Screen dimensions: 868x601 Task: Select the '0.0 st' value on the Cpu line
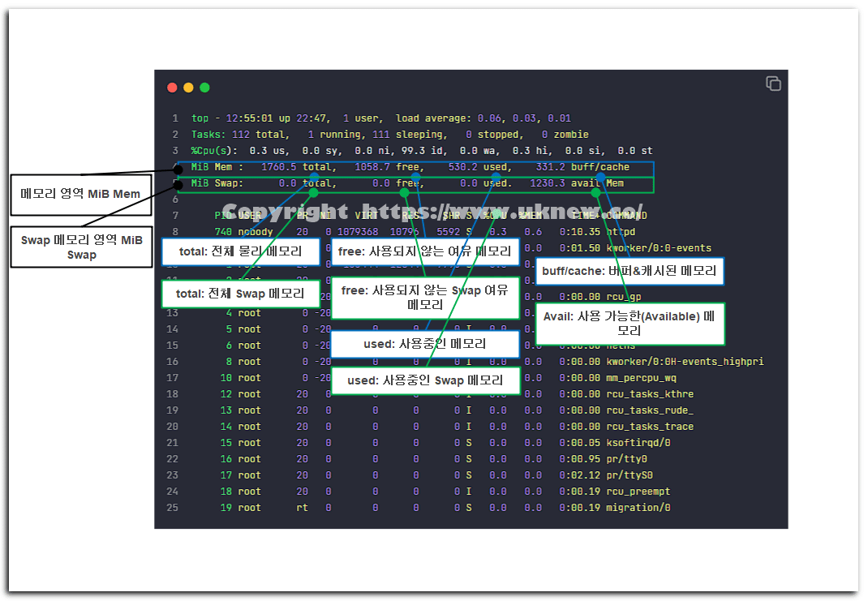tap(635, 151)
